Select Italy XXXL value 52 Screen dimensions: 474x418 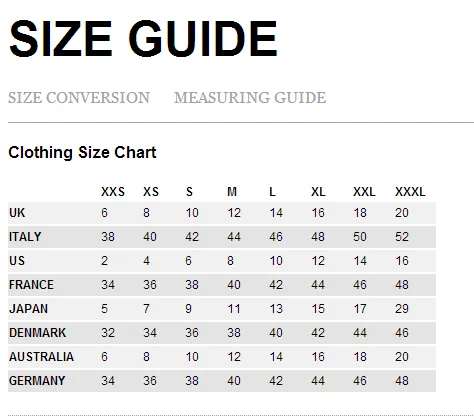tap(402, 237)
